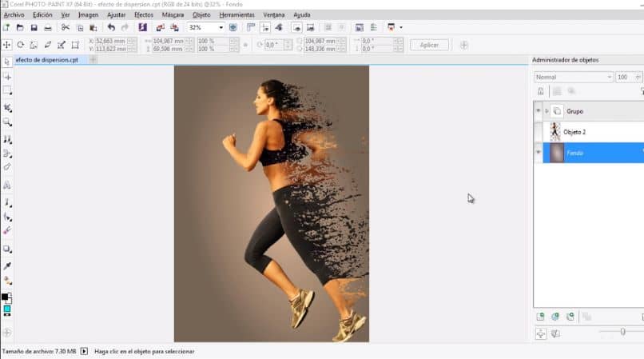
Task: Open the zoom level 32% dropdown
Action: point(221,27)
